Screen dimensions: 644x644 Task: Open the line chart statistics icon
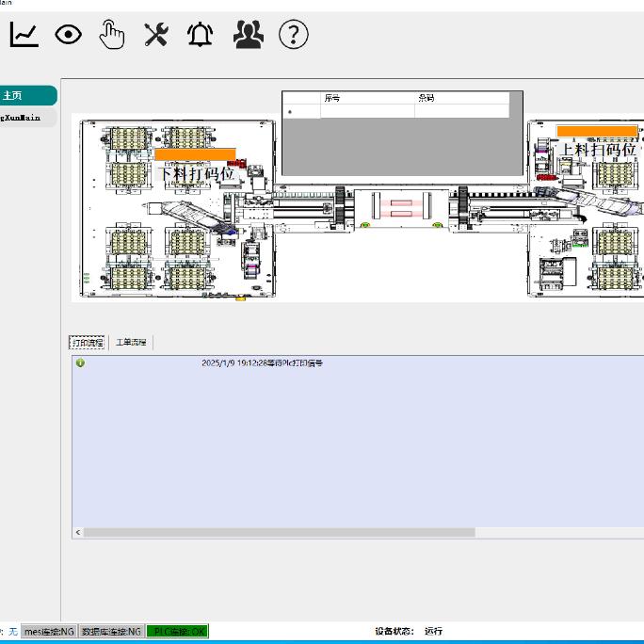(24, 35)
